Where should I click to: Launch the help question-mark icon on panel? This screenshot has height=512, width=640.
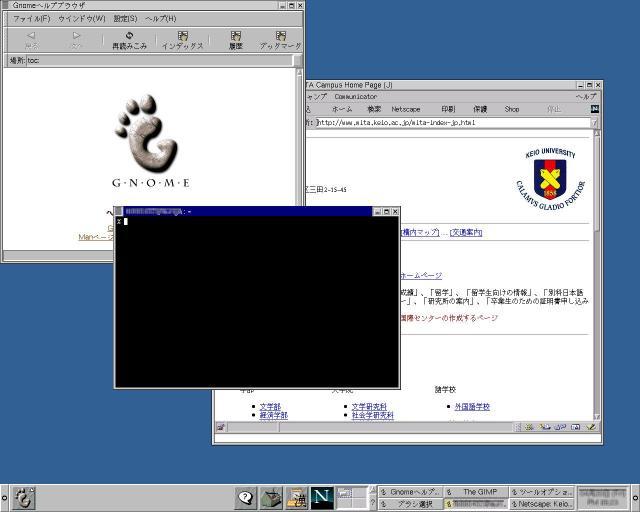point(246,498)
